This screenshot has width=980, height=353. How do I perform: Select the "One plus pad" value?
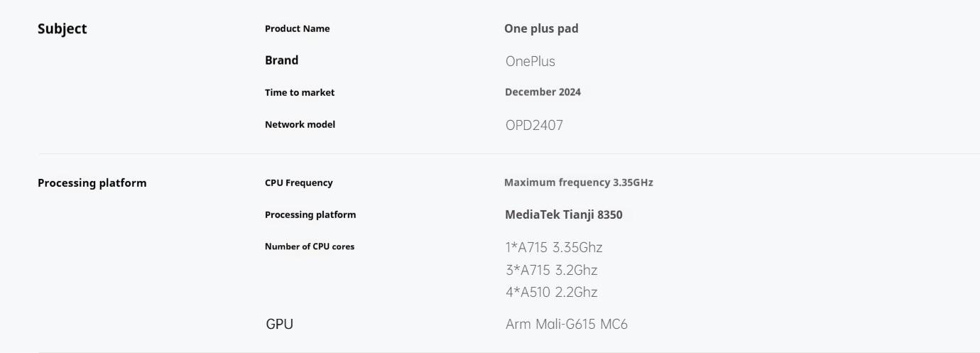pos(541,29)
